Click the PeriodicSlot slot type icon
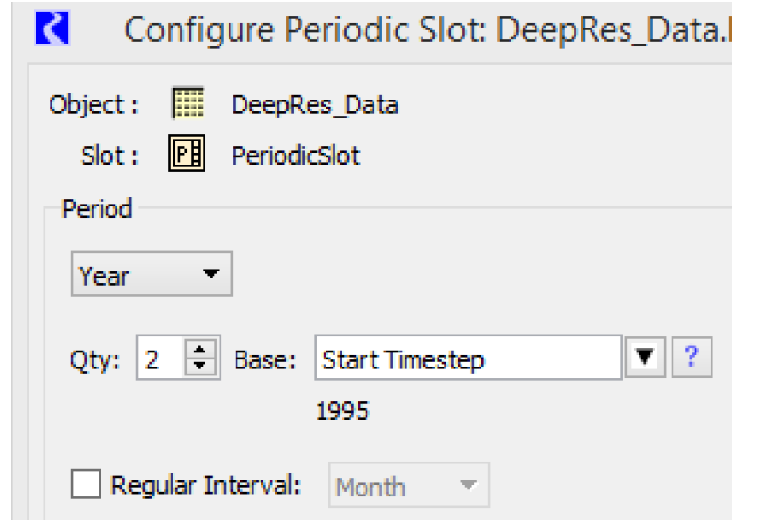 [x=188, y=156]
